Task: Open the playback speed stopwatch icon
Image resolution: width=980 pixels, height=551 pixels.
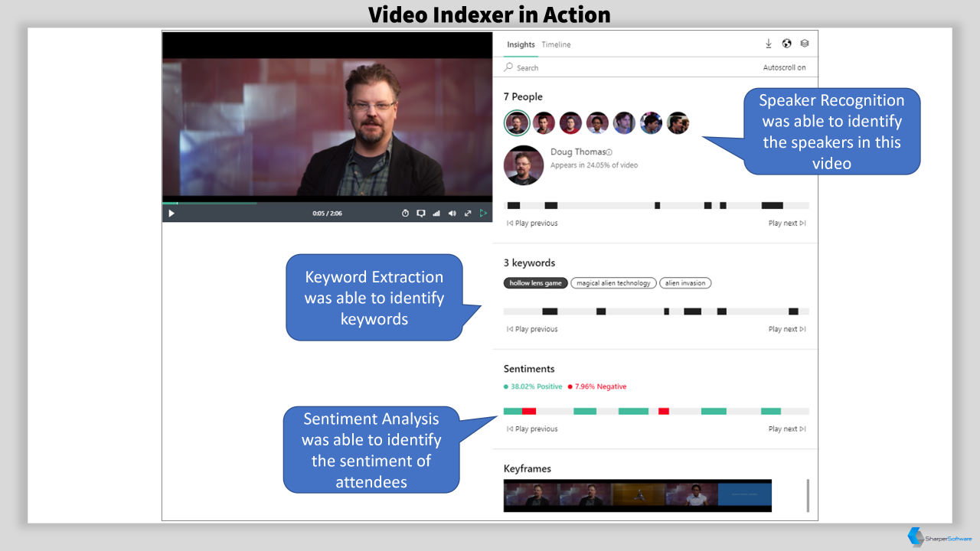Action: (405, 214)
